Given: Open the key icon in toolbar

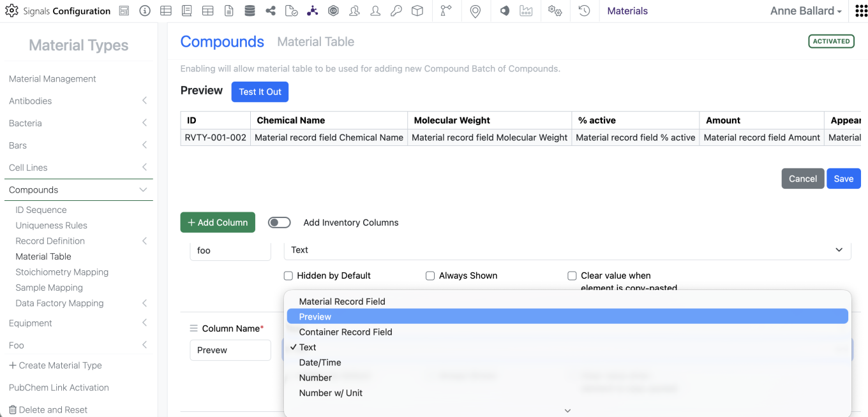Looking at the screenshot, I should point(396,11).
